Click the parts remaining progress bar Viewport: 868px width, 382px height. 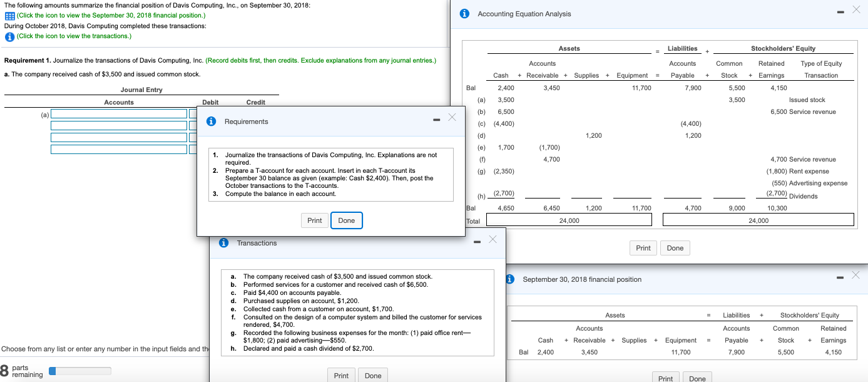79,371
